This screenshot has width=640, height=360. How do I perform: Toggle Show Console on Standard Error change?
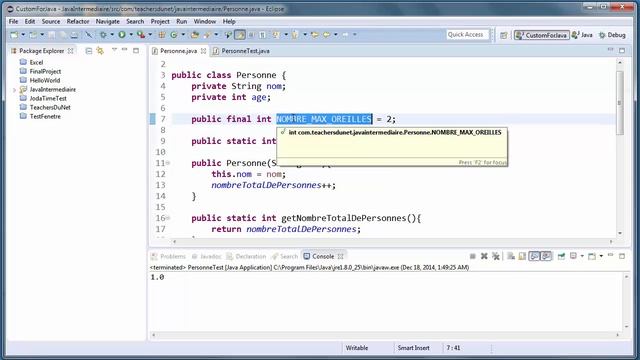click(546, 256)
